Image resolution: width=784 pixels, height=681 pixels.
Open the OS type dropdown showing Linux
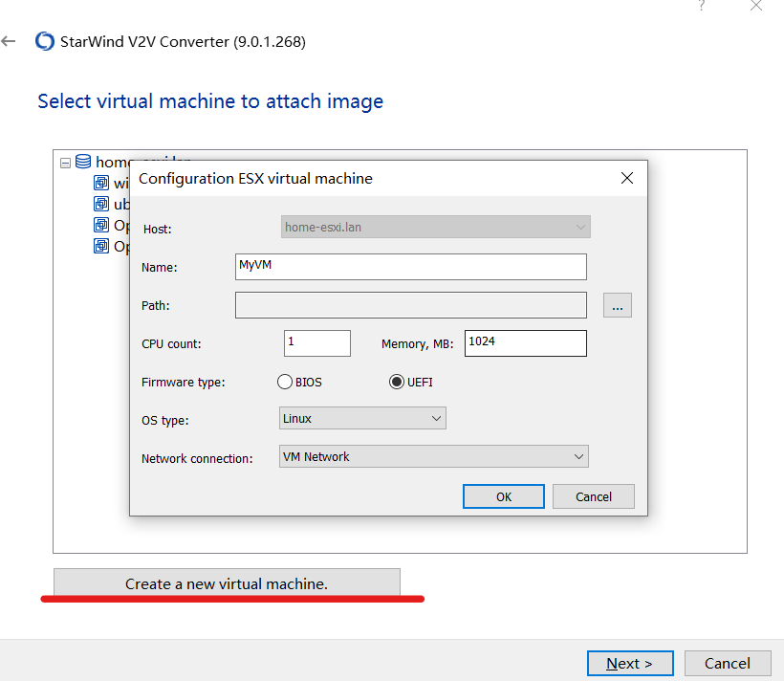point(362,418)
